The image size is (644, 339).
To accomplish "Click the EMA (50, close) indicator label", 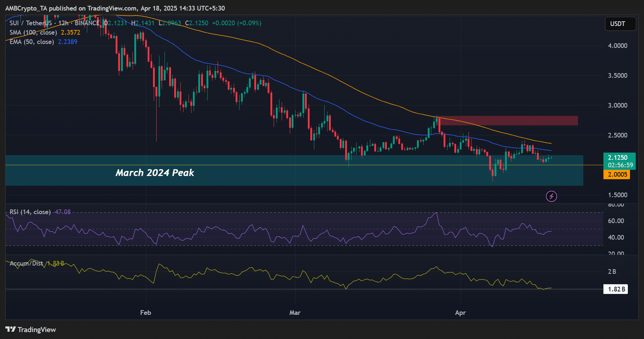I will [x=32, y=42].
